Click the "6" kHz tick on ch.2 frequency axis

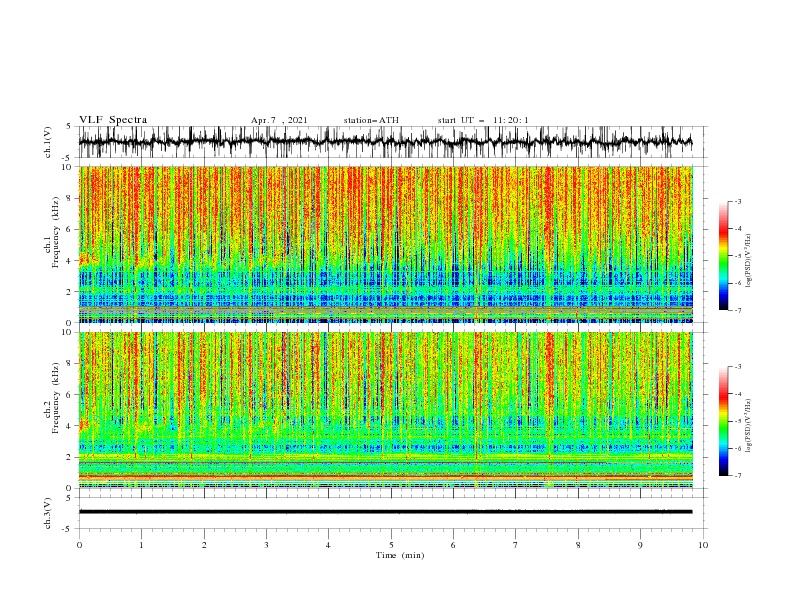71,395
